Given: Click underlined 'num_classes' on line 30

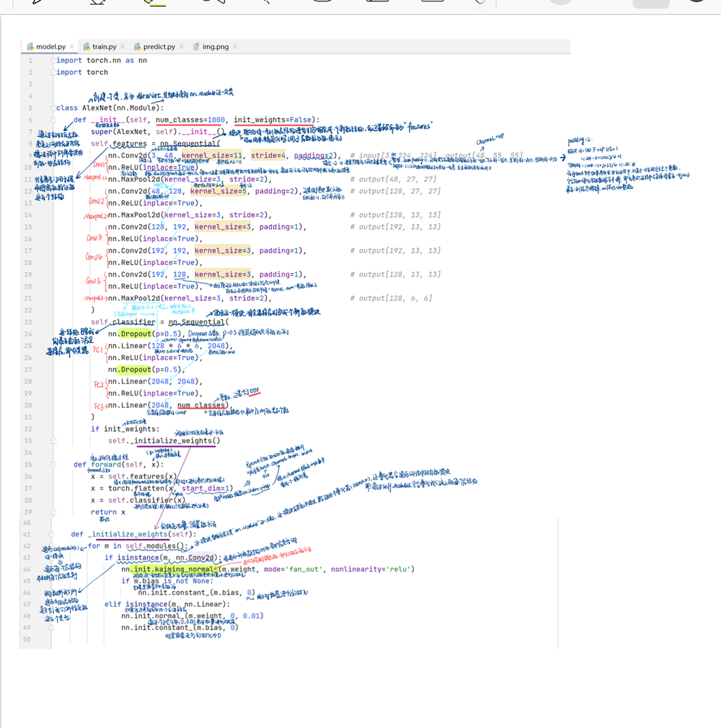Looking at the screenshot, I should pyautogui.click(x=201, y=405).
